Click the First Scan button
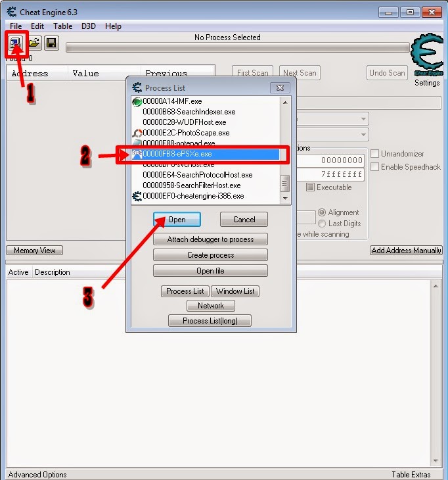The width and height of the screenshot is (448, 480). coord(253,73)
